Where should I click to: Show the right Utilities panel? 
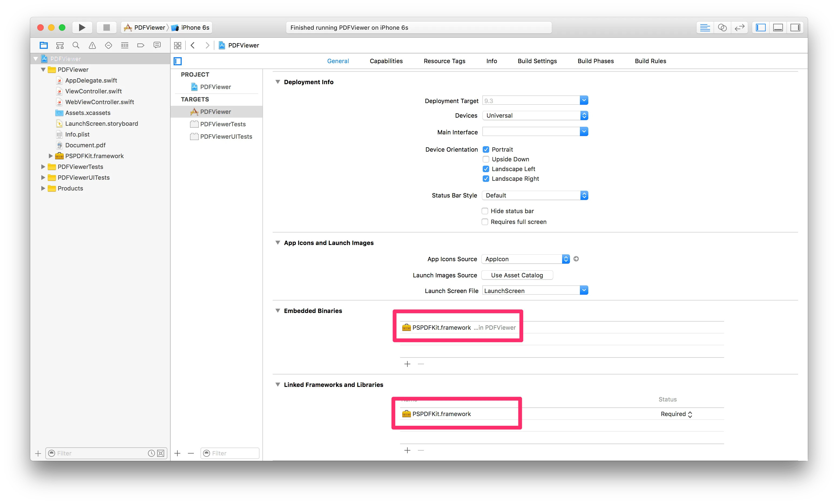point(795,28)
